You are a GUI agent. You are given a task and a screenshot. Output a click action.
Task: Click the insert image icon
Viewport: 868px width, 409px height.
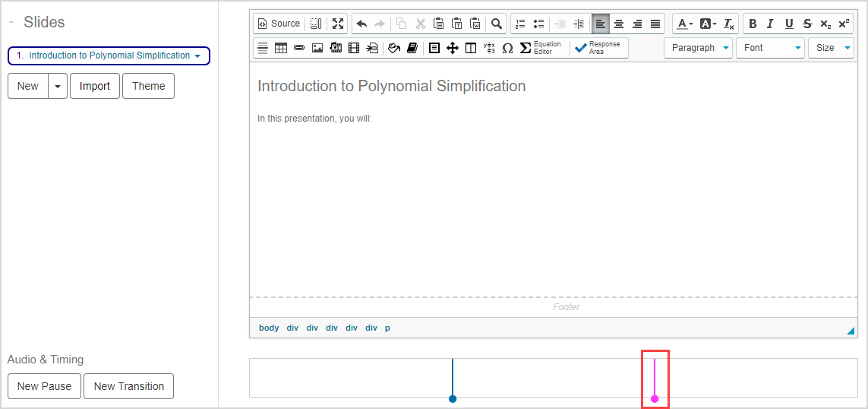[317, 48]
